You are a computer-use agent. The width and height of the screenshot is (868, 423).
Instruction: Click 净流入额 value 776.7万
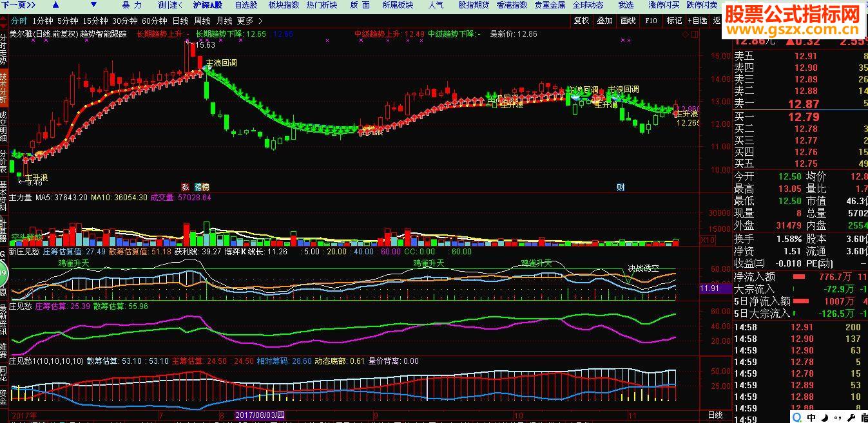[835, 277]
